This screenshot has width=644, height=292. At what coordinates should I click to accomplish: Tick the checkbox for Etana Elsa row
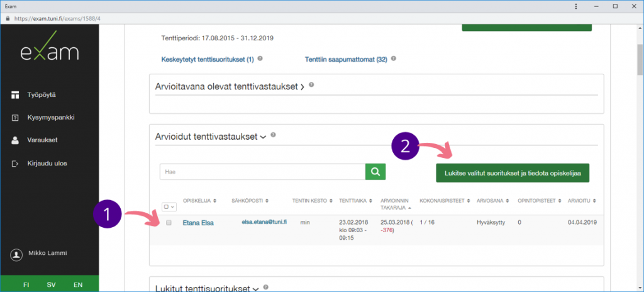pos(169,222)
